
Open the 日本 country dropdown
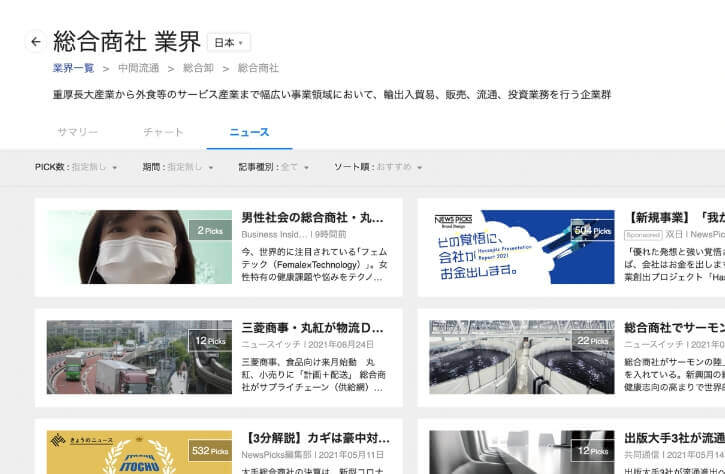coord(229,43)
